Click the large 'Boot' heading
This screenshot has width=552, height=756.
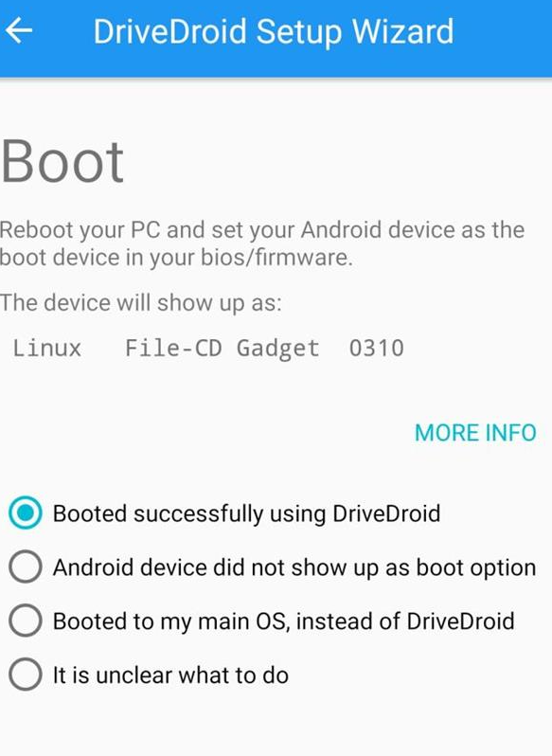[62, 161]
